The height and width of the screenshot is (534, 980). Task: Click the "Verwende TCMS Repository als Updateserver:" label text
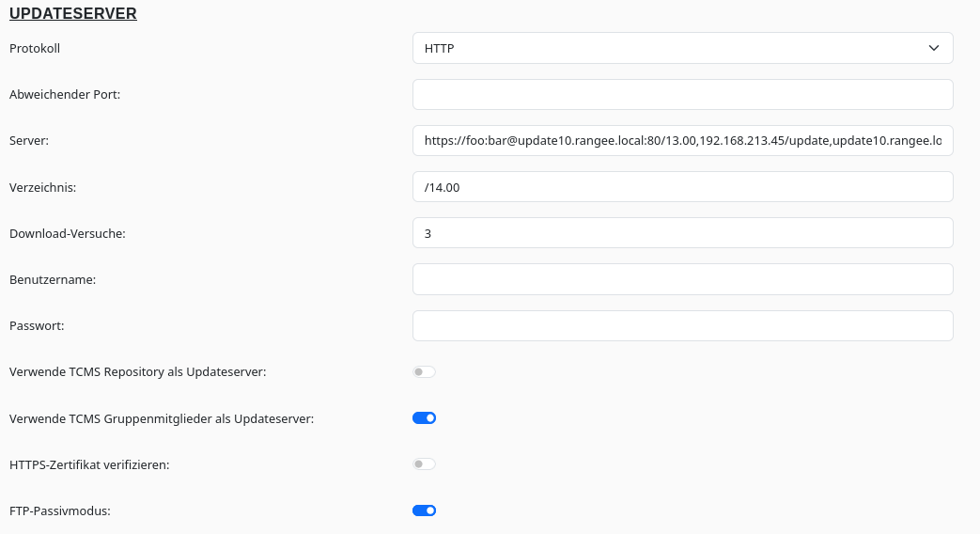138,372
